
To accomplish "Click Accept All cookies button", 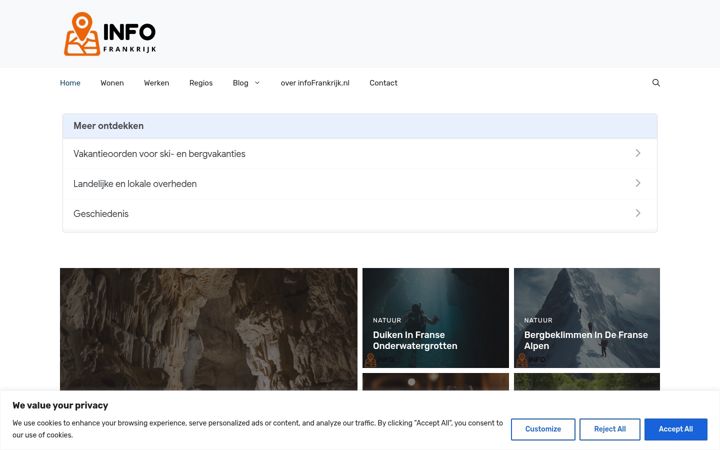I will click(x=675, y=429).
